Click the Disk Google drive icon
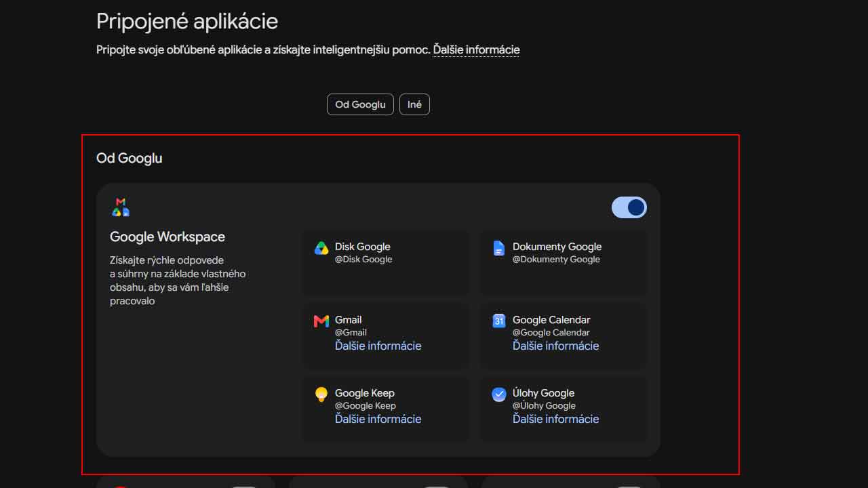This screenshot has height=488, width=868. tap(321, 248)
